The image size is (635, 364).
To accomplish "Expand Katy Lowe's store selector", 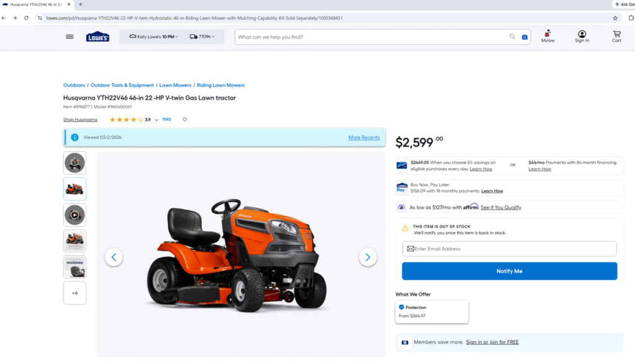I will pyautogui.click(x=153, y=37).
